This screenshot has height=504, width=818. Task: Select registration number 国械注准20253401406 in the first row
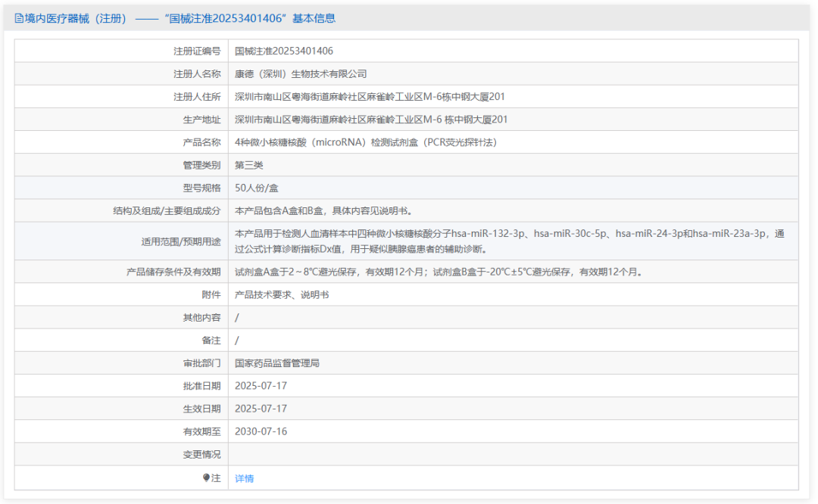284,51
